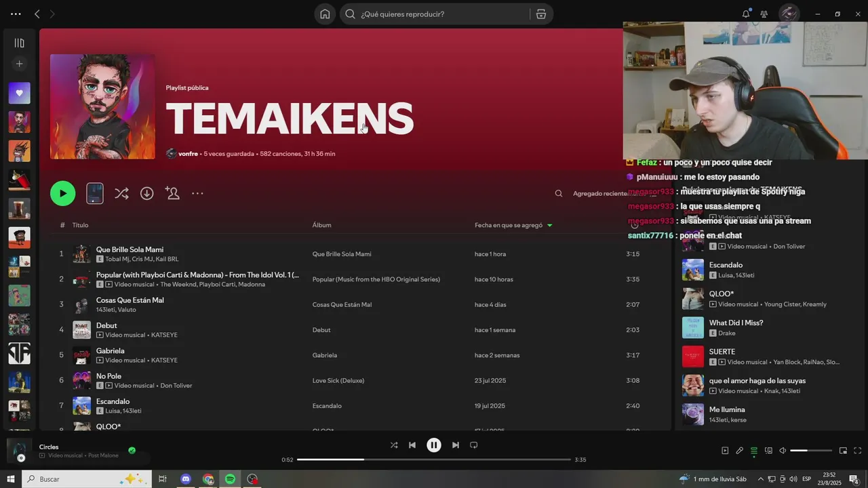Sort by the Álbum column header

coord(321,225)
